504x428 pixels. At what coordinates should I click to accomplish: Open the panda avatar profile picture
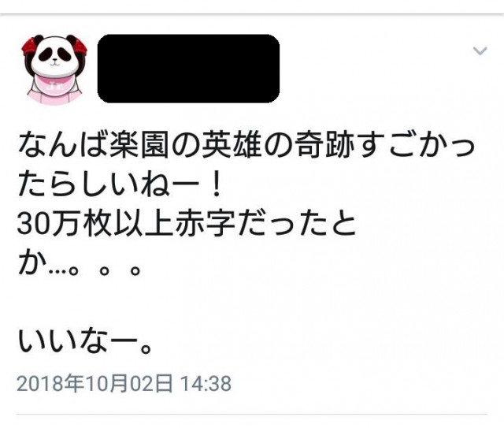coord(54,69)
